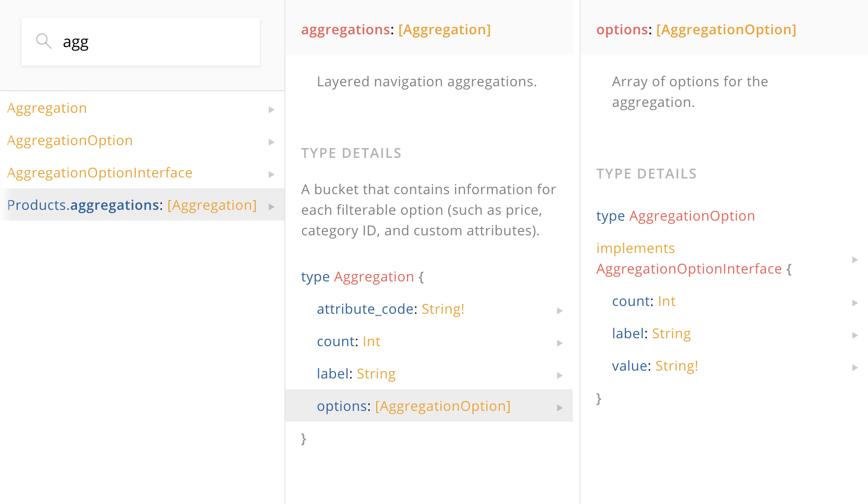Click arrow next to Aggregation count field
Screen dimensions: 868x504
(560, 343)
